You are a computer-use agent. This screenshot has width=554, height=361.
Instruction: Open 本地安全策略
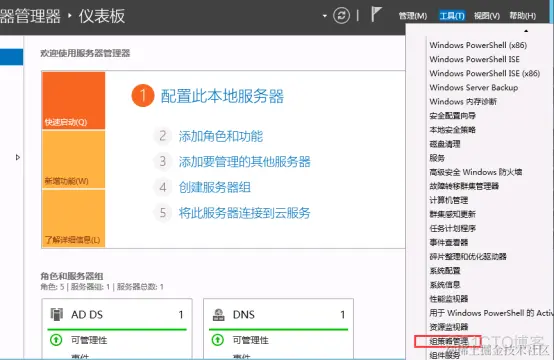(x=453, y=130)
